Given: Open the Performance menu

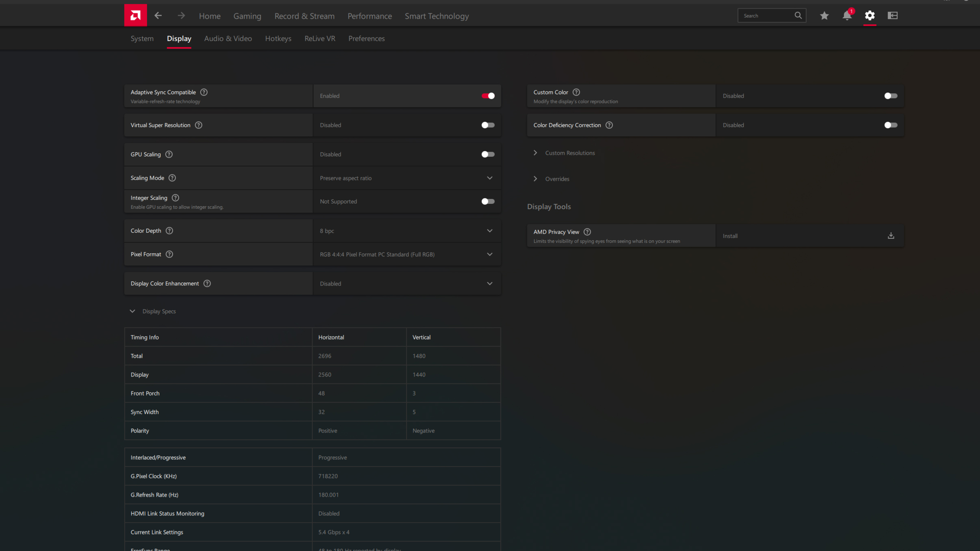Looking at the screenshot, I should (x=369, y=16).
